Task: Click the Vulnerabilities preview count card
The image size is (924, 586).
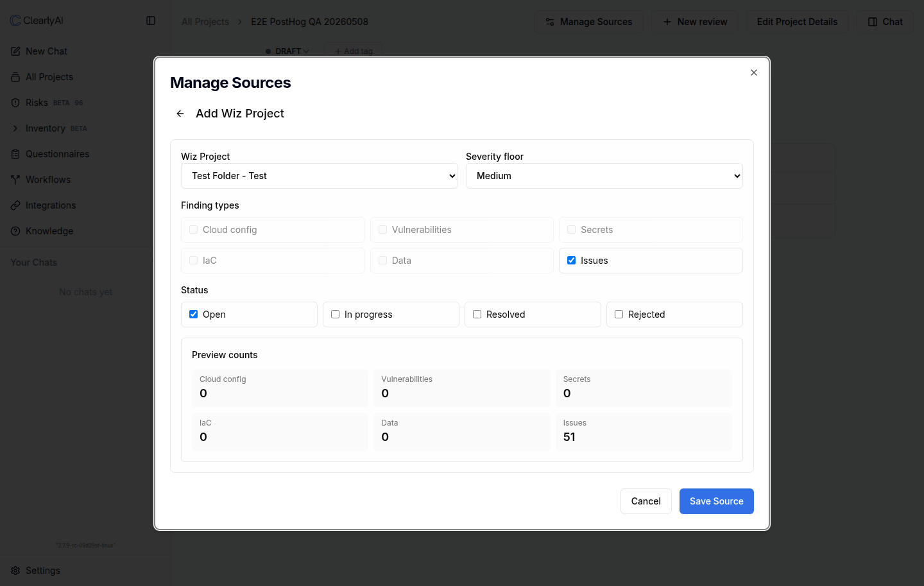Action: click(462, 388)
